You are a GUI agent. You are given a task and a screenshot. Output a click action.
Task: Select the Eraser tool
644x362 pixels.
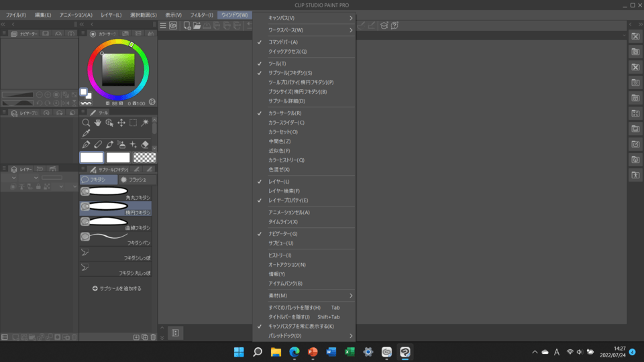click(x=145, y=145)
